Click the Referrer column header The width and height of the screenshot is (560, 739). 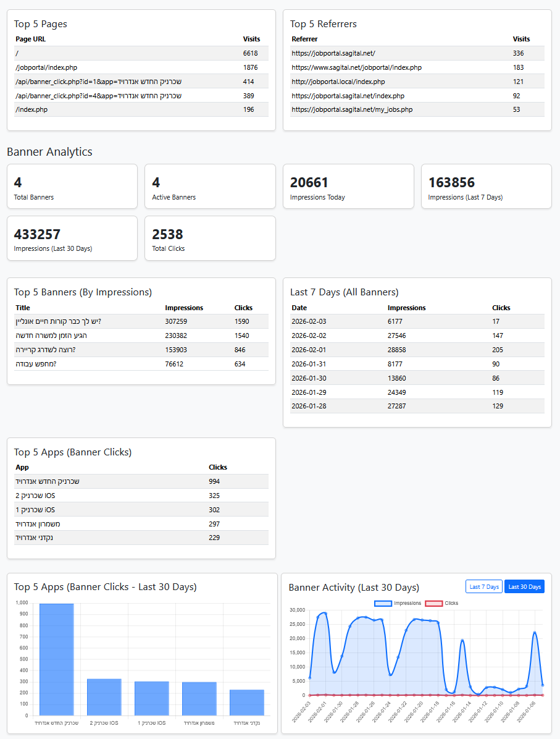click(x=304, y=39)
